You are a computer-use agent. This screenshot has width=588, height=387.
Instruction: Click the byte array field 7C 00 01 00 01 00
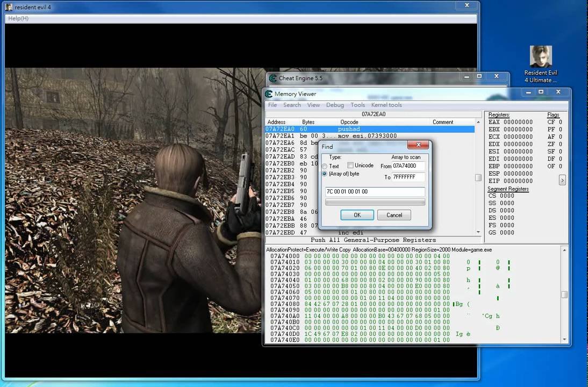tap(375, 192)
